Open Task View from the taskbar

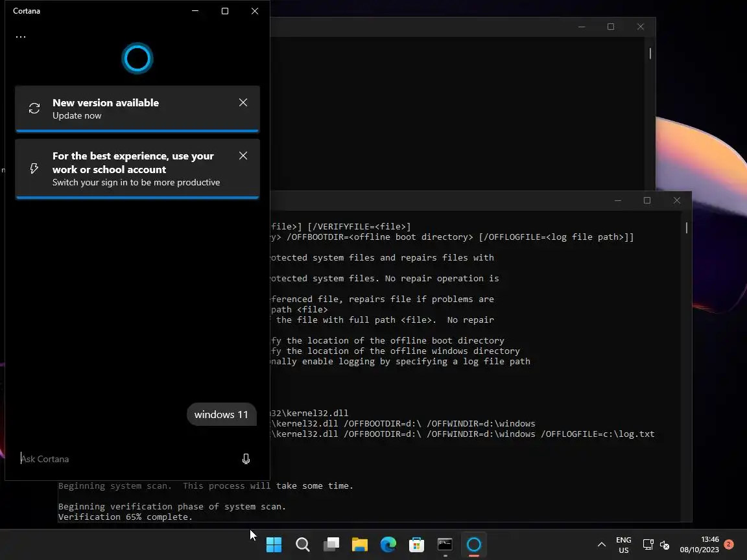point(331,544)
